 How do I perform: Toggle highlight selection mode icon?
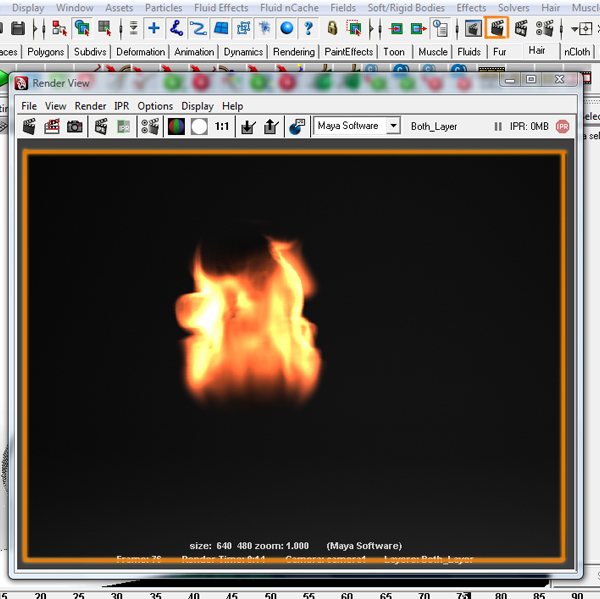coord(354,28)
